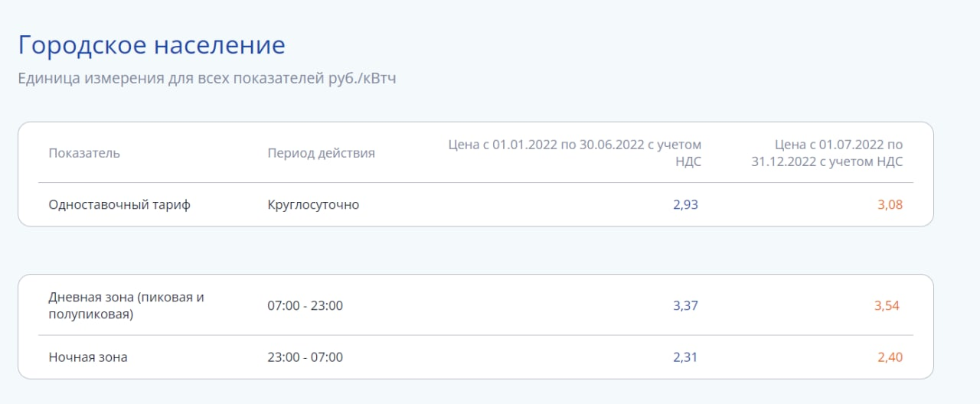Click the orange price value 3,08
The image size is (980, 404).
pos(890,205)
